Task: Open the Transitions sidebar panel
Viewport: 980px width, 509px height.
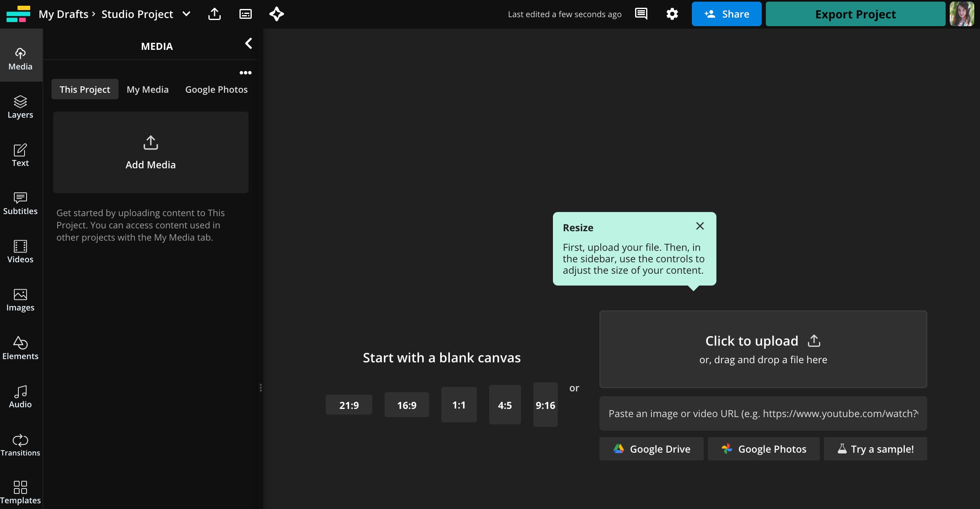Action: coord(20,445)
